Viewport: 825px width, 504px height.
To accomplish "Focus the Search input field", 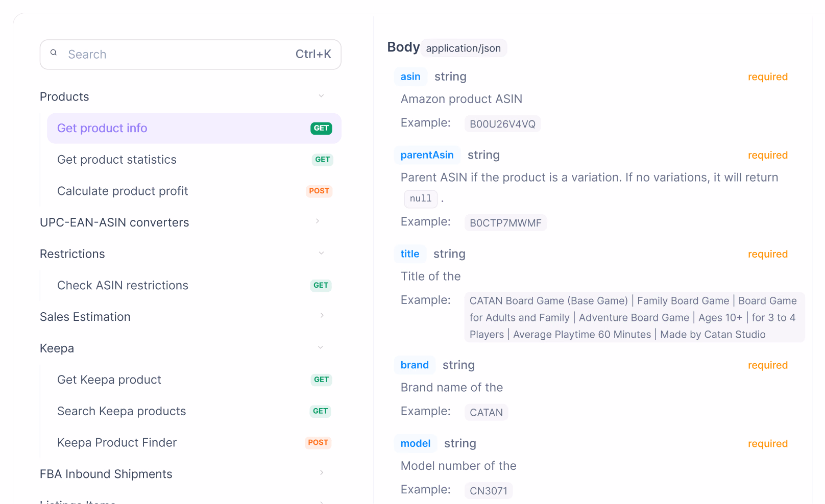I will point(190,55).
